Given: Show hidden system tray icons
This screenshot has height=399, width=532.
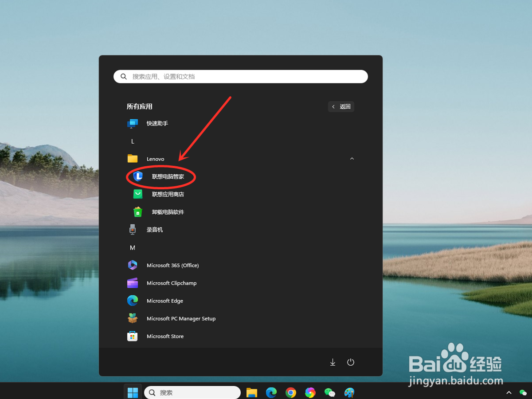Looking at the screenshot, I should (x=509, y=393).
